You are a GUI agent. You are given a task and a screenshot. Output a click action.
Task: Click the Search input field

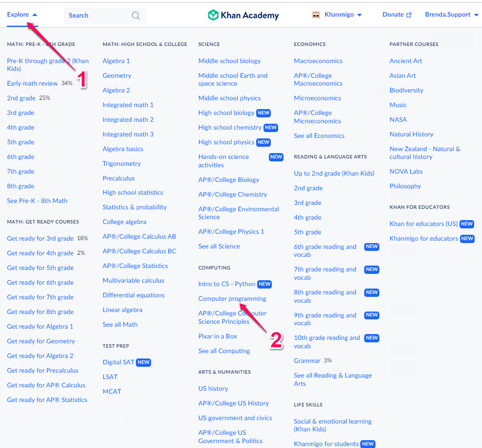click(x=105, y=15)
